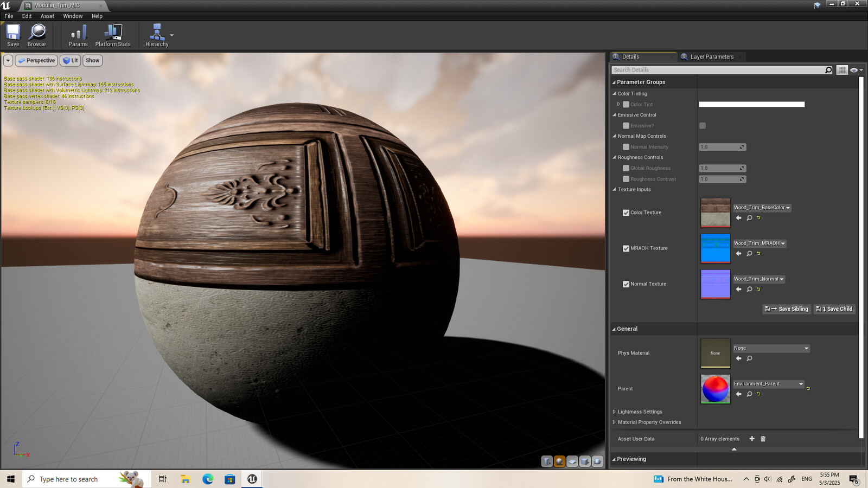This screenshot has width=868, height=488.
Task: Click the Save Child button
Action: pyautogui.click(x=834, y=309)
